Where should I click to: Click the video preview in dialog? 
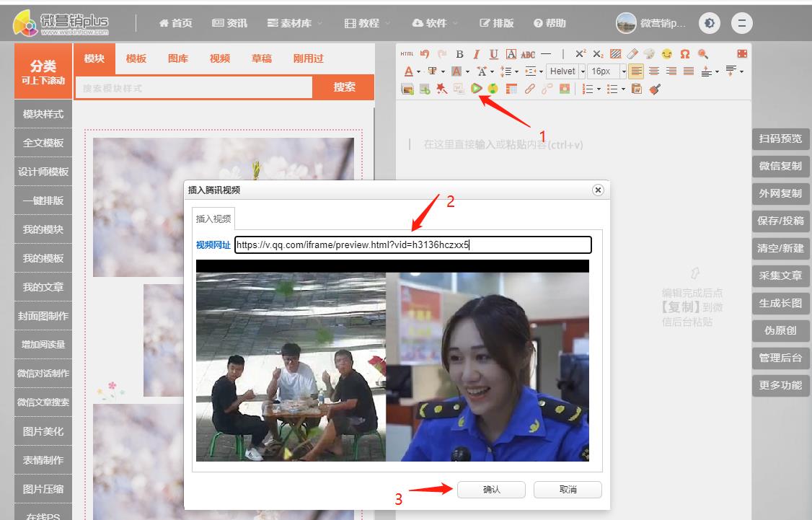click(x=392, y=361)
